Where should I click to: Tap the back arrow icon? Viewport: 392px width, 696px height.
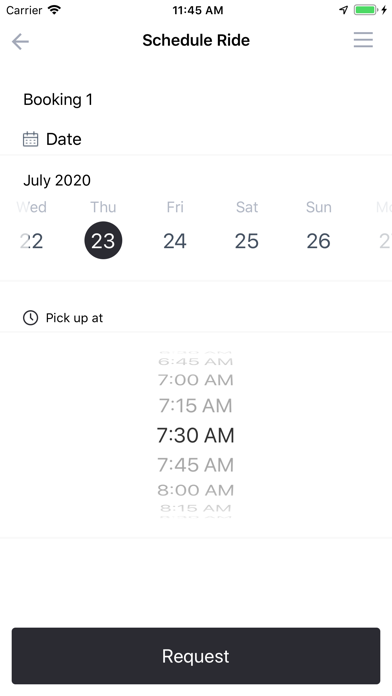point(20,41)
